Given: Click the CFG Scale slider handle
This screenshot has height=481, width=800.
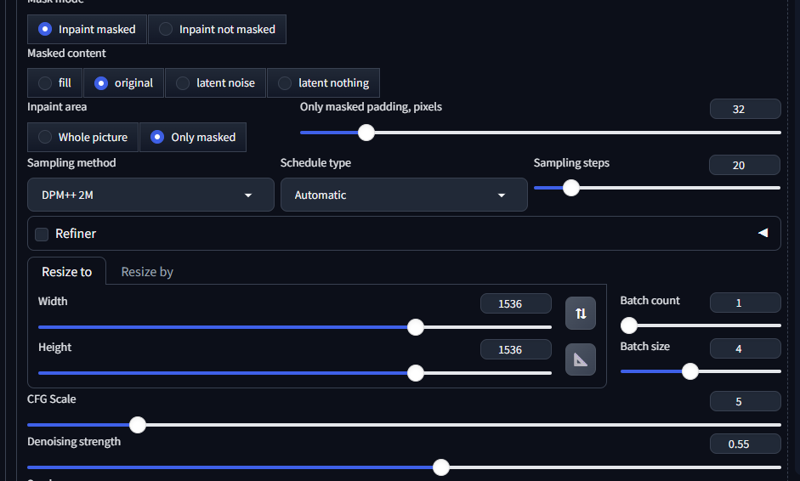Looking at the screenshot, I should click(x=138, y=425).
